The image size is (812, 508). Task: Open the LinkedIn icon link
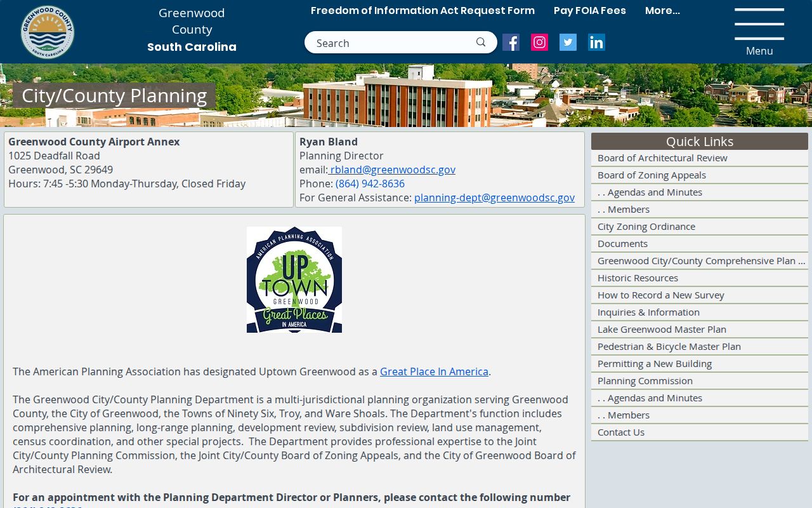[596, 43]
